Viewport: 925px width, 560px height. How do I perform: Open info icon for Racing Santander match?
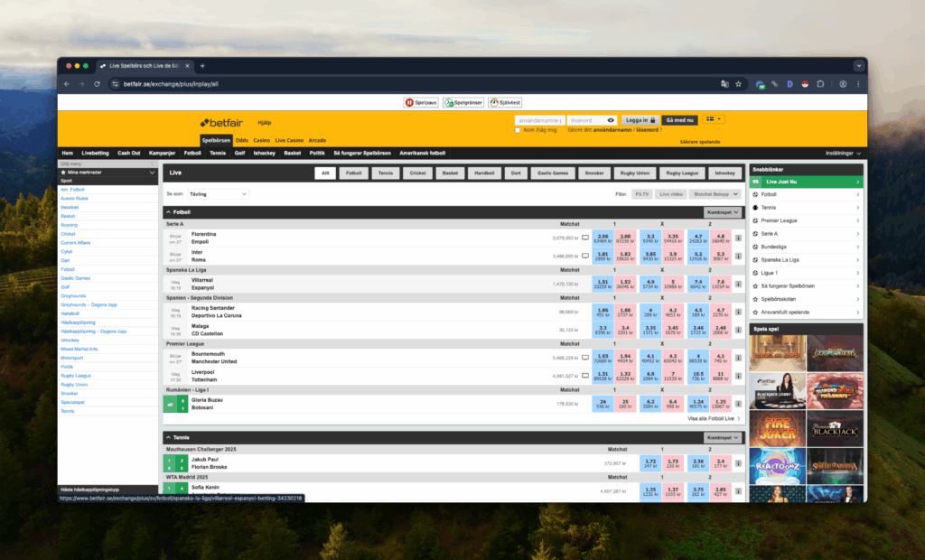pyautogui.click(x=738, y=312)
